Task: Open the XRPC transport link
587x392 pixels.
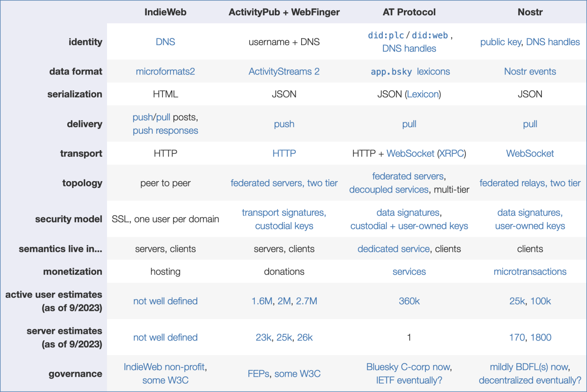Action: click(451, 154)
